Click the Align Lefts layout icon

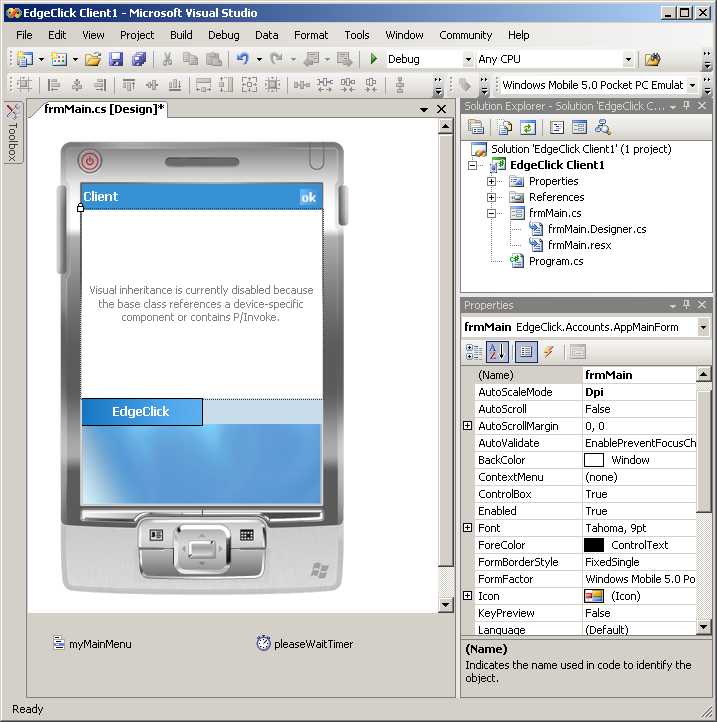click(54, 85)
